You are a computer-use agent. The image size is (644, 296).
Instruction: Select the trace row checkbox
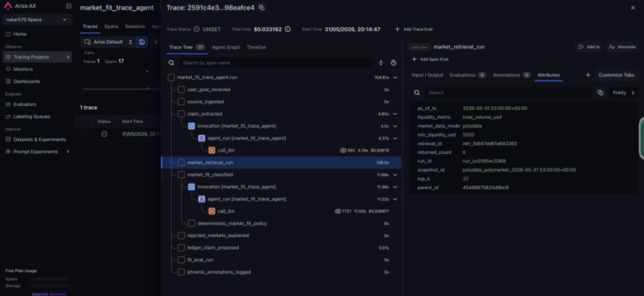[83, 134]
